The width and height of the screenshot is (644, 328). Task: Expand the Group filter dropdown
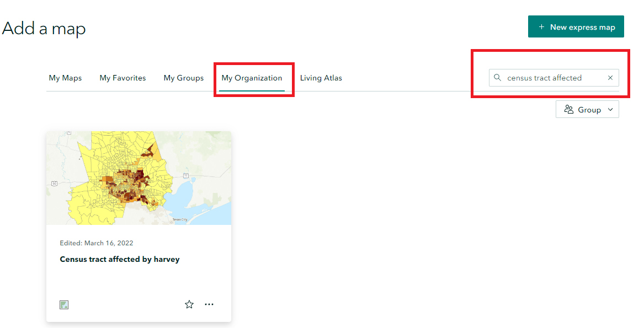587,110
